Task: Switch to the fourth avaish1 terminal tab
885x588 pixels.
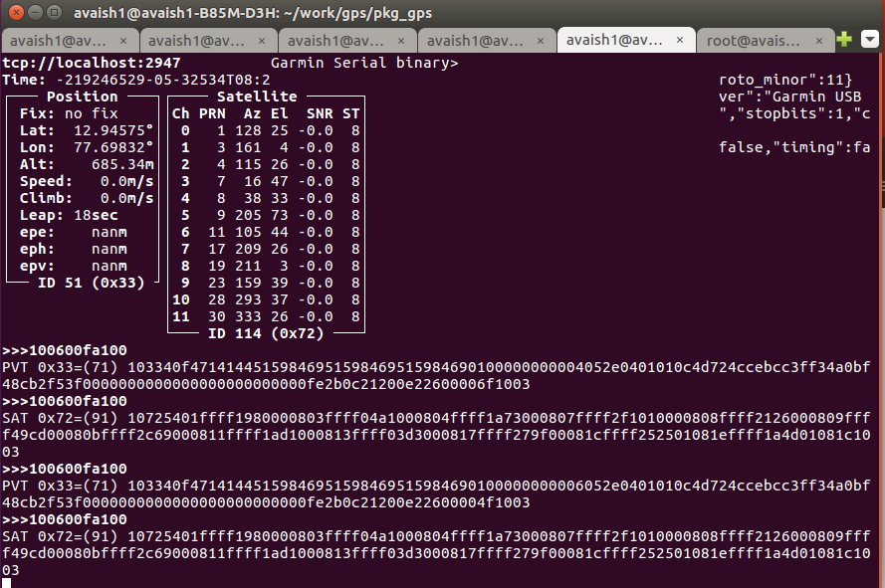Action: click(475, 41)
